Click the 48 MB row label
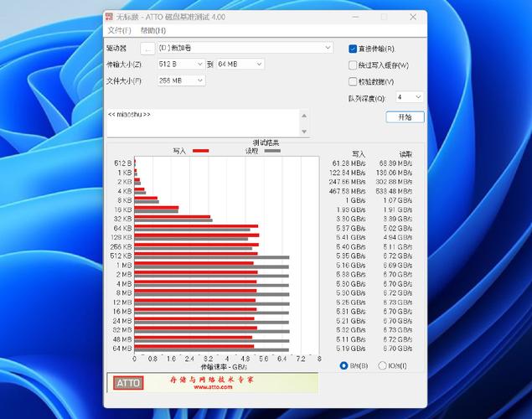 pyautogui.click(x=122, y=339)
